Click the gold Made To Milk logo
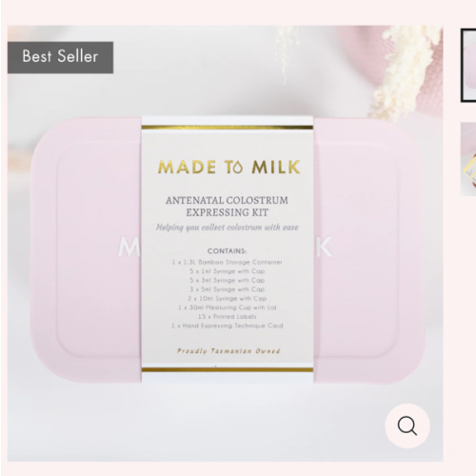This screenshot has height=476, width=476. click(x=228, y=168)
